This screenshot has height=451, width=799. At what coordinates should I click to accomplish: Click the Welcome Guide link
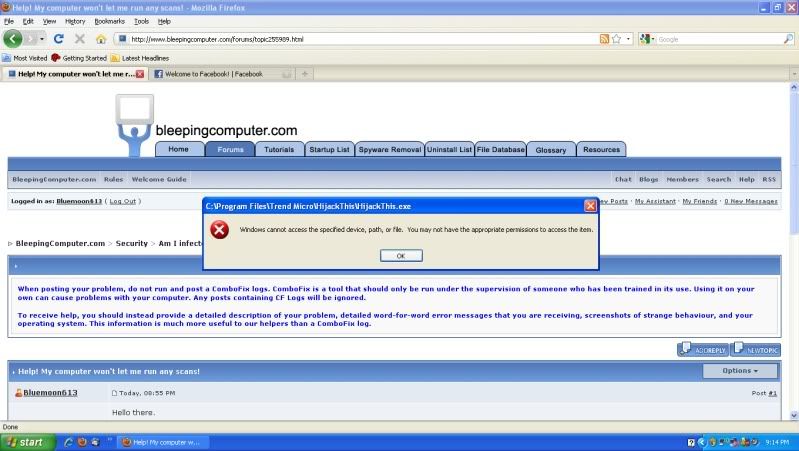click(x=159, y=179)
